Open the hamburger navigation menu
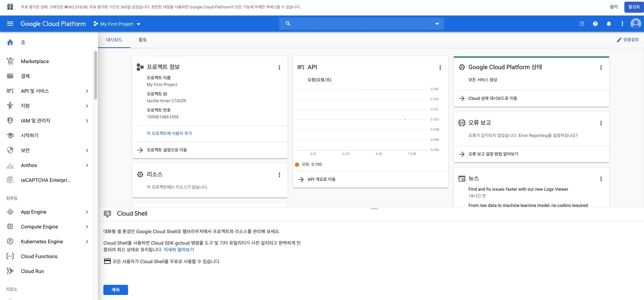The height and width of the screenshot is (300, 644). [x=10, y=24]
